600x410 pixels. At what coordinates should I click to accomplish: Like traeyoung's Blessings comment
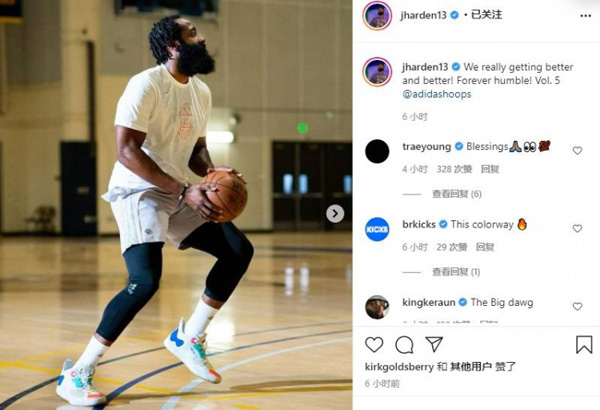(x=577, y=150)
